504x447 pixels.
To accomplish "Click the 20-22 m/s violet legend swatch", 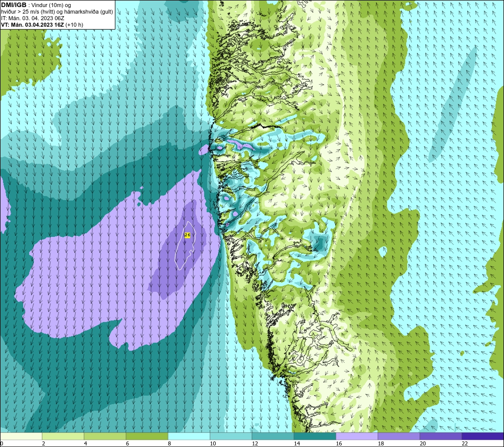I will click(440, 436).
